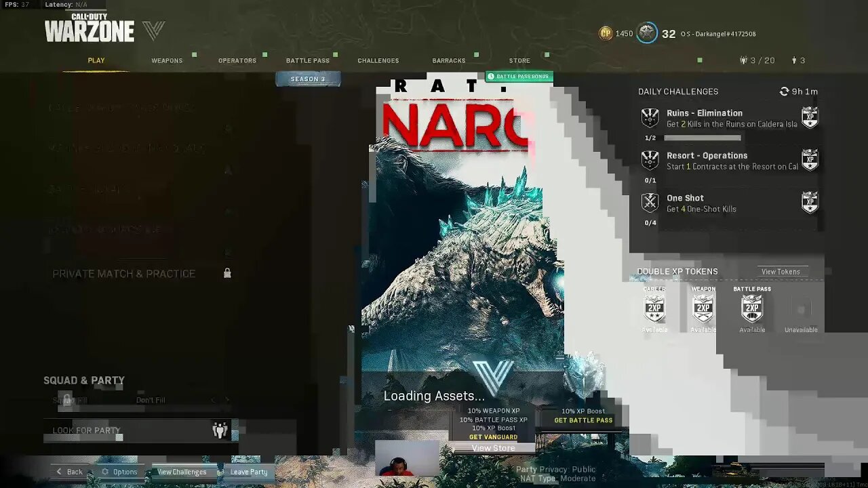Click the SEASON 3 badge

308,79
